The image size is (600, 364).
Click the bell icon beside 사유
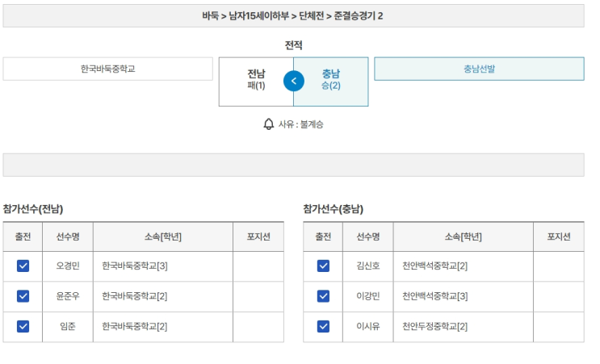click(269, 124)
